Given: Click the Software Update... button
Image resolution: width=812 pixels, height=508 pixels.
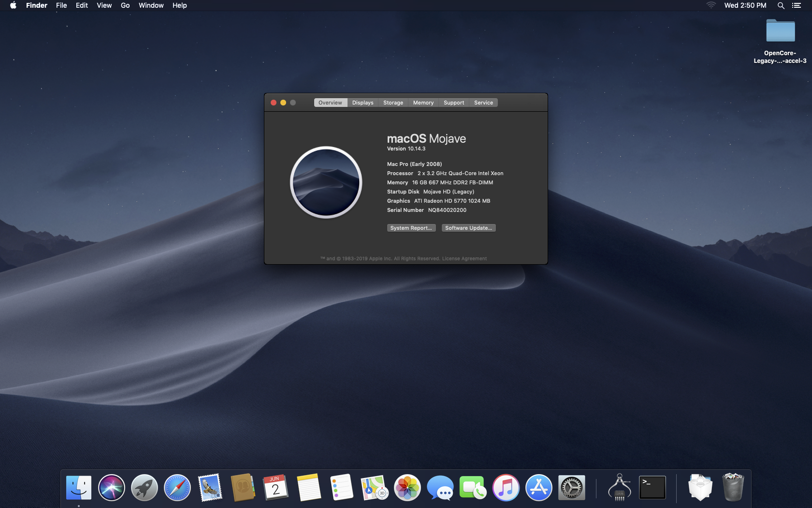Looking at the screenshot, I should 469,228.
